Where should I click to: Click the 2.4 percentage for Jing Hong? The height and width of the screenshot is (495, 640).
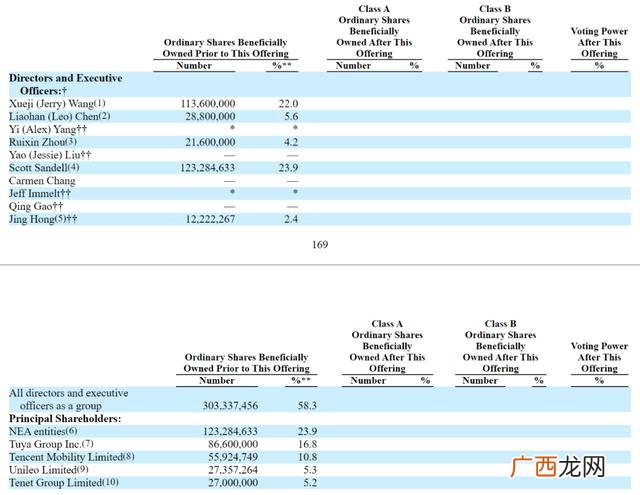point(291,219)
